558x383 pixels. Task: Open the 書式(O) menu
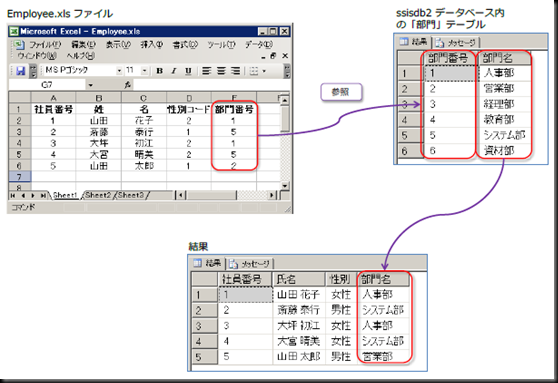185,44
